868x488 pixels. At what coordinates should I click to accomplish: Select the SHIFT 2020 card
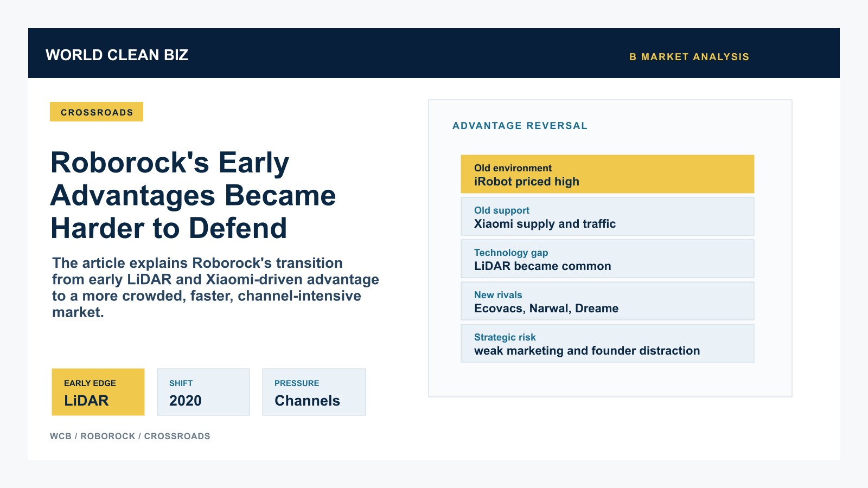203,392
